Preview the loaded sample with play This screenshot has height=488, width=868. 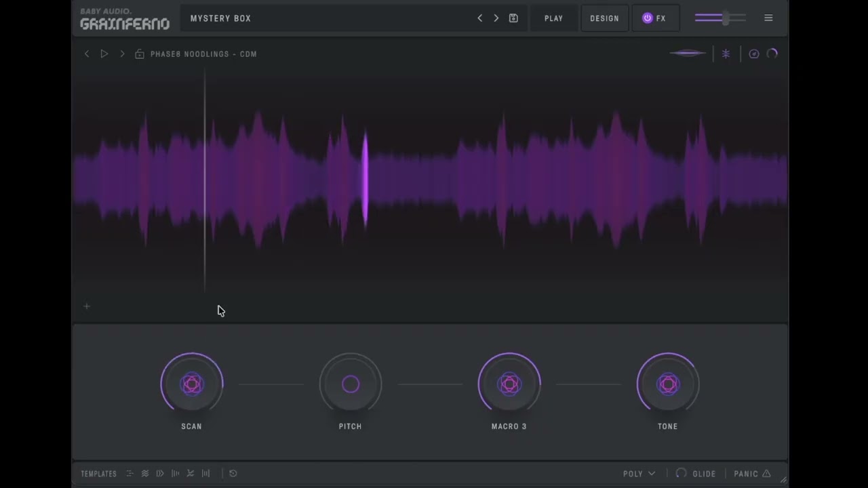[x=104, y=54]
